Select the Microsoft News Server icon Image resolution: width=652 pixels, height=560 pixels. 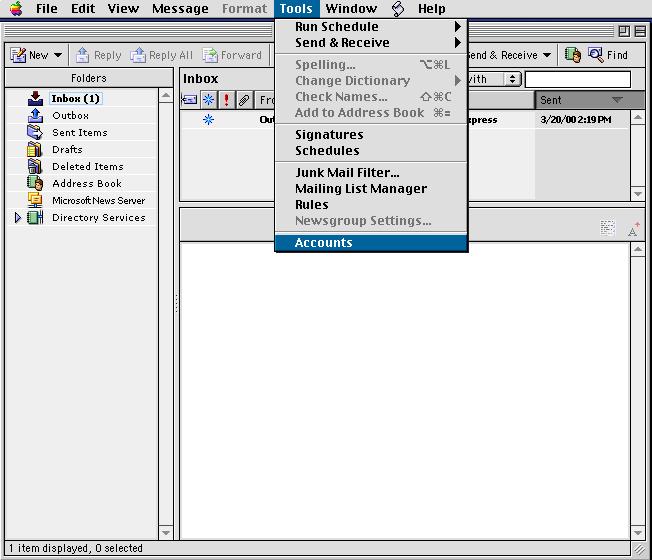(x=35, y=200)
